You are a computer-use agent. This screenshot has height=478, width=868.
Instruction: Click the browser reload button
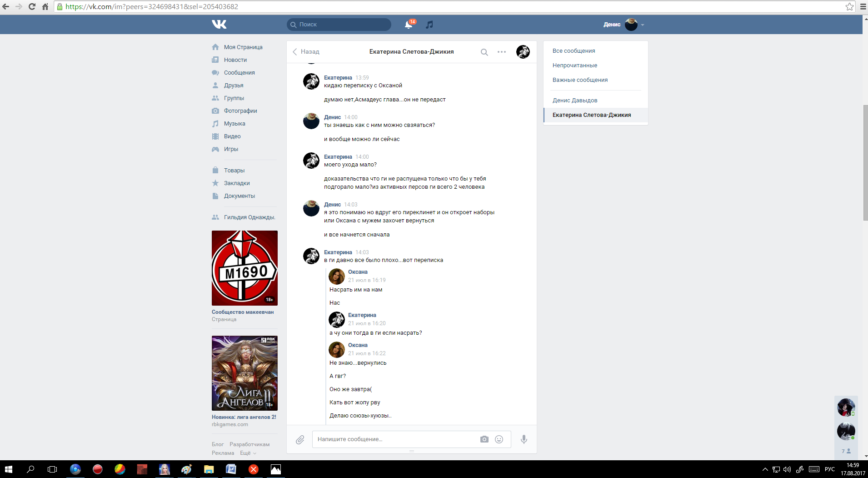tap(32, 6)
